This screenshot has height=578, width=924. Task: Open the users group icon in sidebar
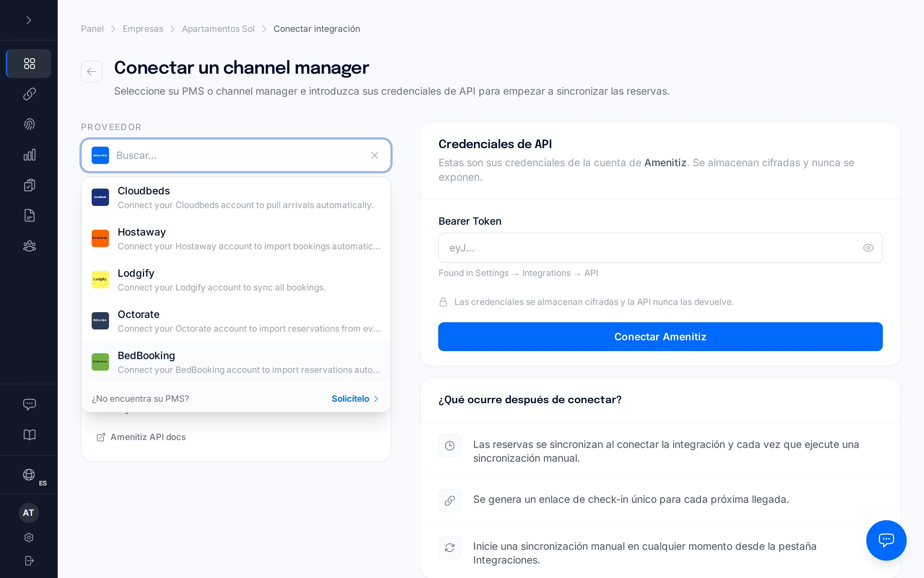(x=29, y=246)
